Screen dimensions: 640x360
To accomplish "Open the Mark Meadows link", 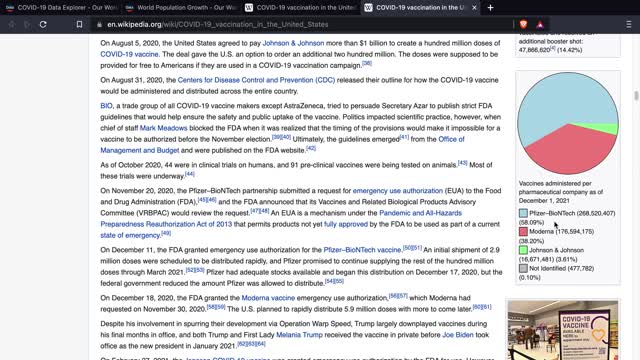I will tap(163, 128).
